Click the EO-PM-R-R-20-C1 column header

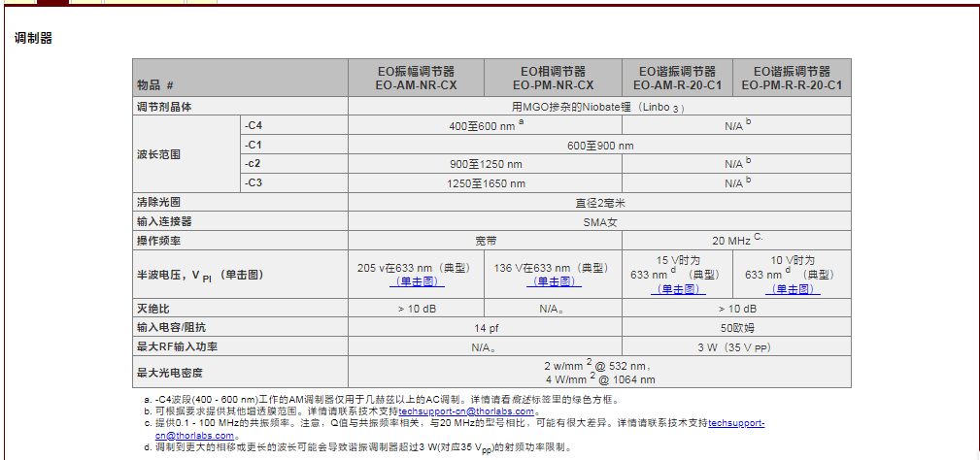click(792, 79)
